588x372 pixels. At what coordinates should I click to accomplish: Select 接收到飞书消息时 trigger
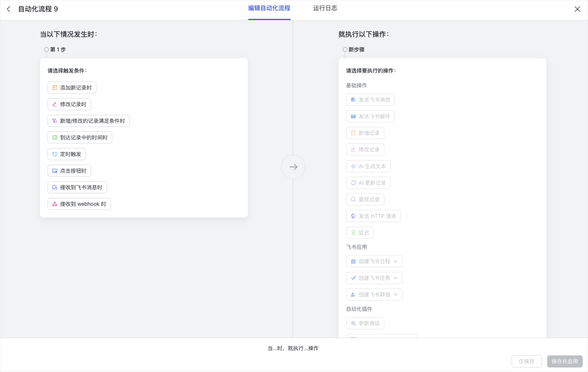tap(77, 187)
